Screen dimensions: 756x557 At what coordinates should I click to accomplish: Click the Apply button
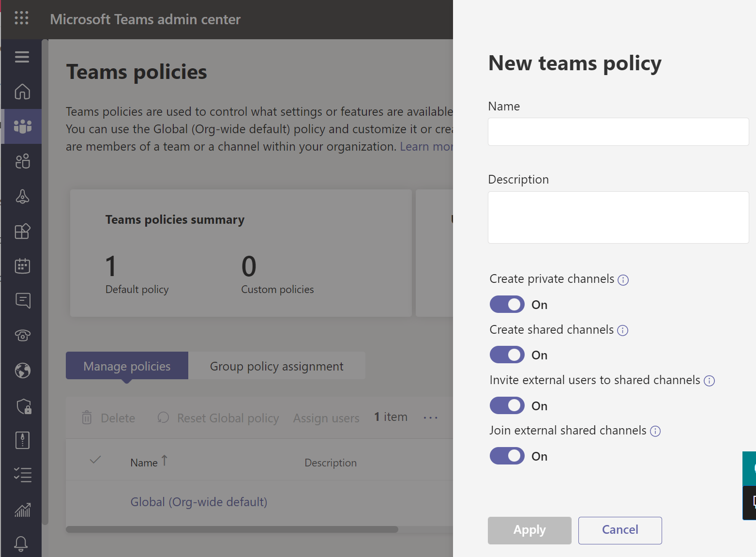coord(529,530)
